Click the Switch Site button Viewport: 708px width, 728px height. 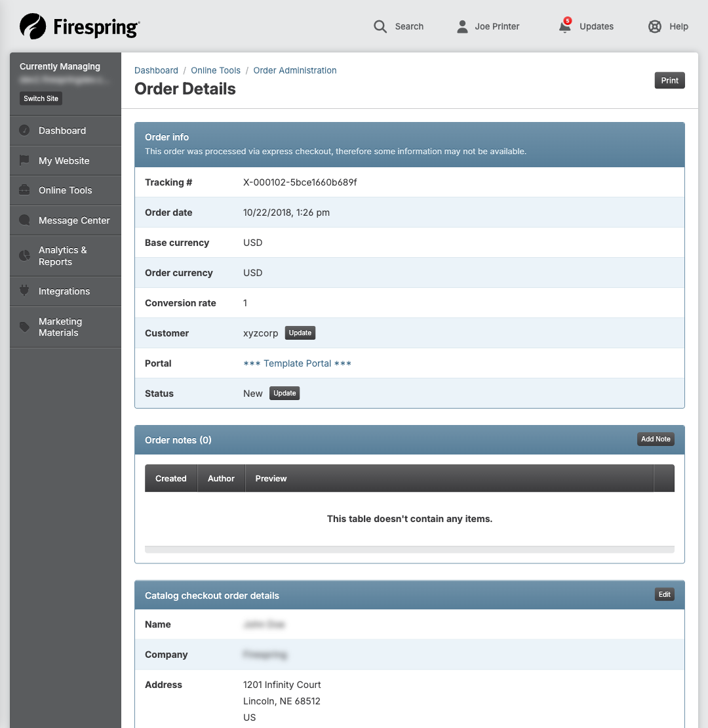tap(41, 98)
